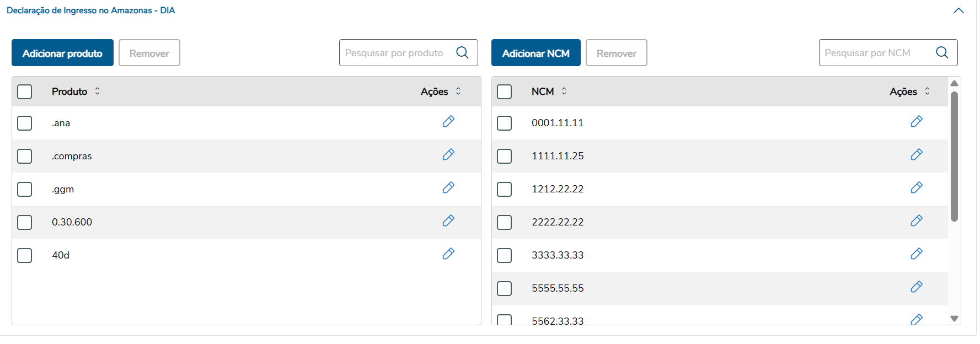Edit the .ana product row
Viewport: 980px width, 344px height.
448,122
